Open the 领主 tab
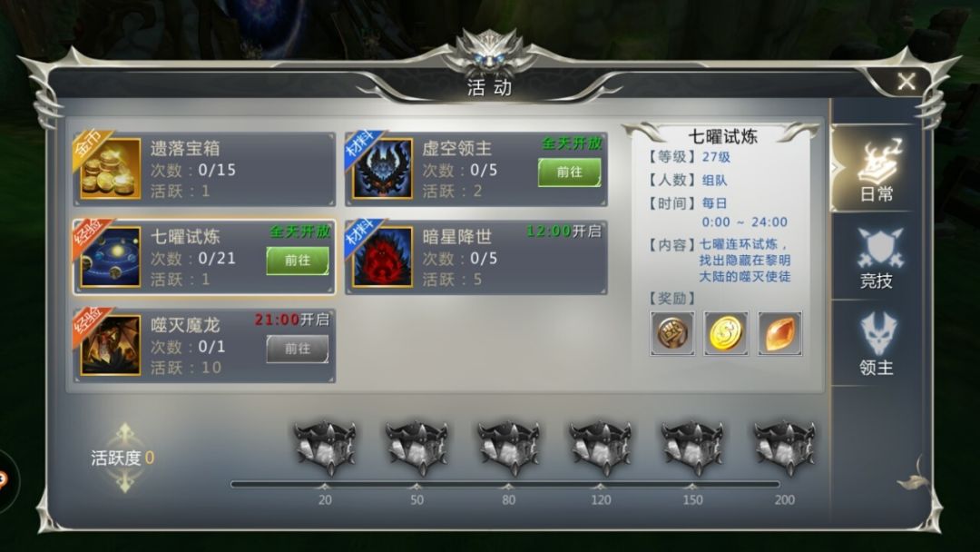This screenshot has width=980, height=552. pyautogui.click(x=877, y=344)
